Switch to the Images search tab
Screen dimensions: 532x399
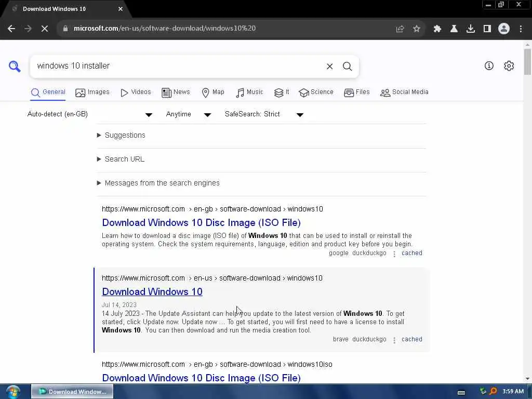tap(92, 92)
